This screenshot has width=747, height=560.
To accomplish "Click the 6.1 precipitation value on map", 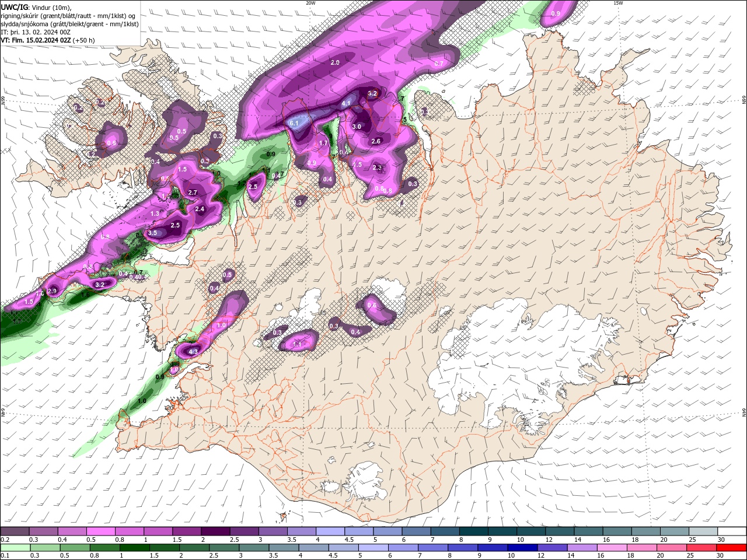I will click(294, 123).
